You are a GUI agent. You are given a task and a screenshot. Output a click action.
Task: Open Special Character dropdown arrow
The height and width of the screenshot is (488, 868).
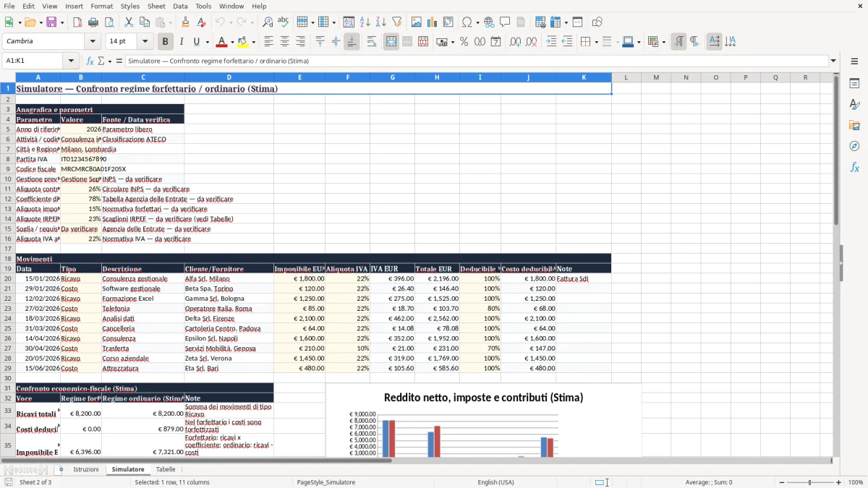477,22
